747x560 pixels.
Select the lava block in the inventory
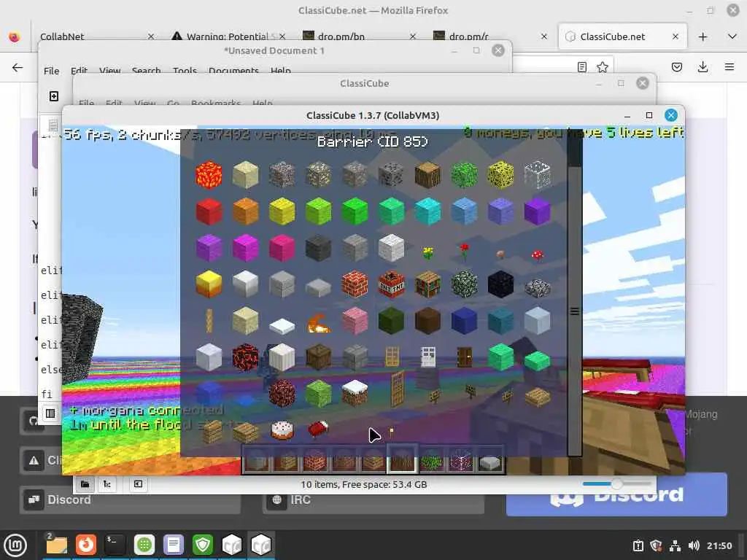[209, 175]
